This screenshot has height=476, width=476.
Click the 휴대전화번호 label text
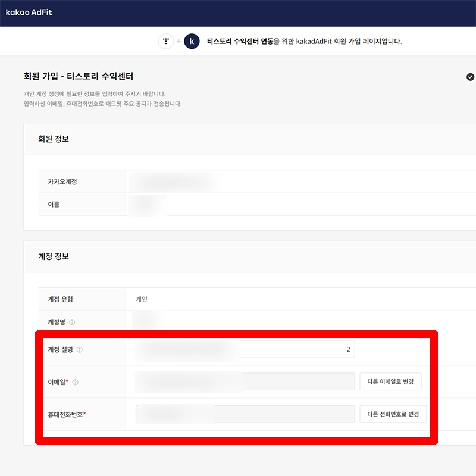[x=65, y=414]
